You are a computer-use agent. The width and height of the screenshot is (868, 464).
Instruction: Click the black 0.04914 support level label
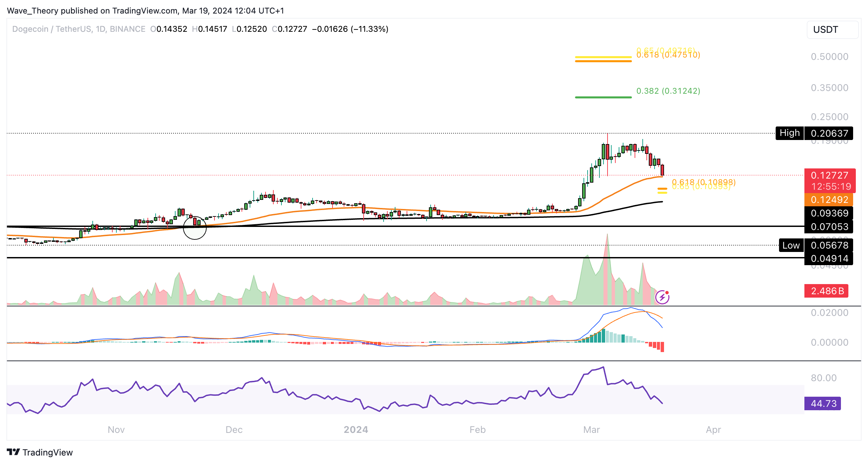(x=828, y=259)
